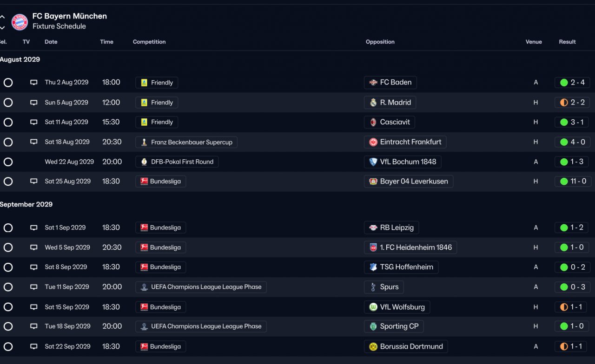
Task: Click the TV icon for the FC Baden friendly
Action: click(x=34, y=83)
